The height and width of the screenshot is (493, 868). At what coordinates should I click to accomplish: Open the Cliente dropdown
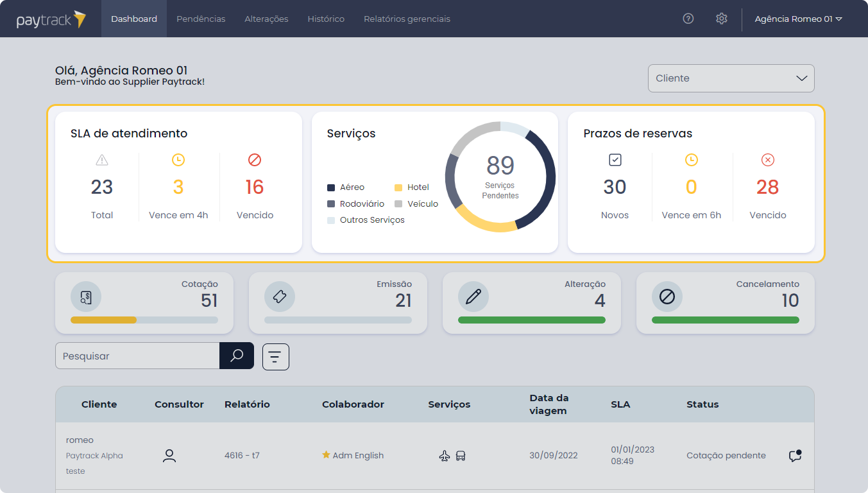pyautogui.click(x=731, y=78)
